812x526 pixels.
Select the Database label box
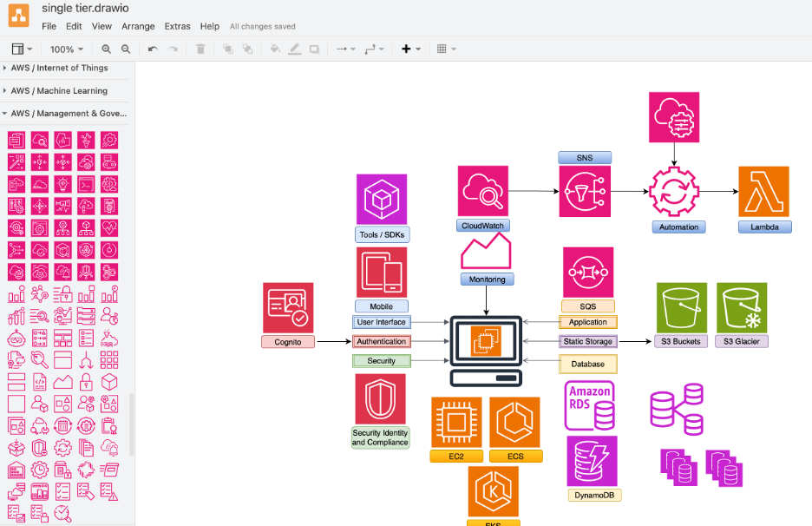coord(588,364)
